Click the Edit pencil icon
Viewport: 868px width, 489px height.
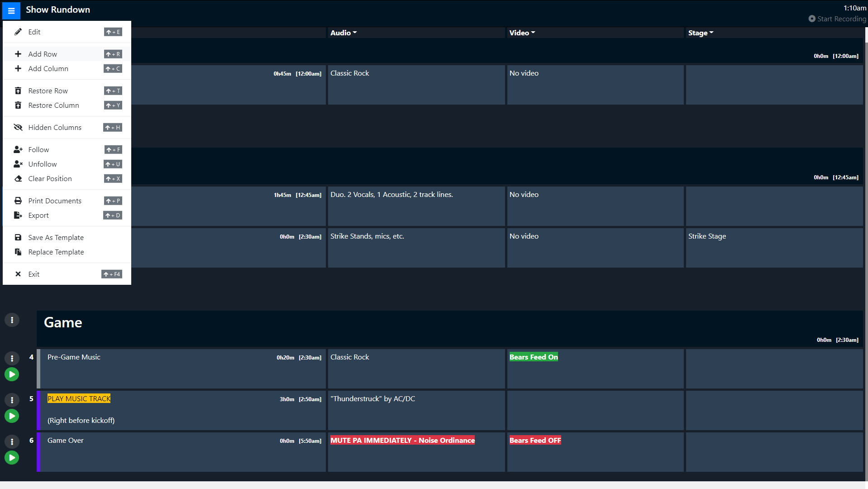[x=18, y=32]
